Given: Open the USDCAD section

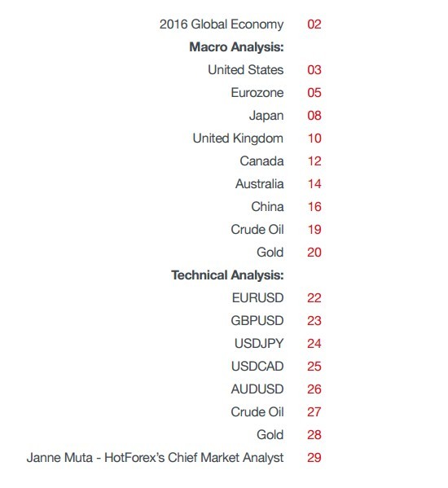Looking at the screenshot, I should coord(257,367).
